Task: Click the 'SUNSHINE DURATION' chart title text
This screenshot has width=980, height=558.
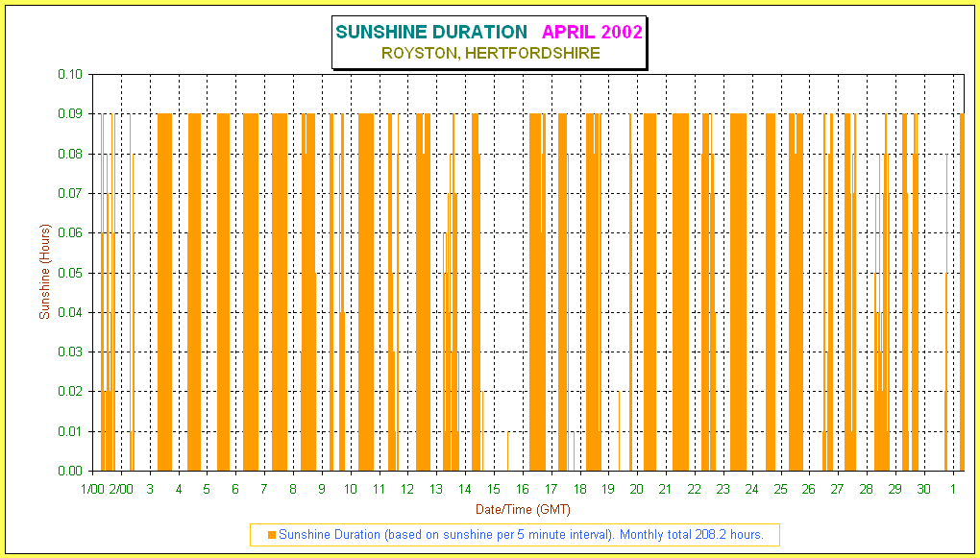Action: tap(431, 32)
